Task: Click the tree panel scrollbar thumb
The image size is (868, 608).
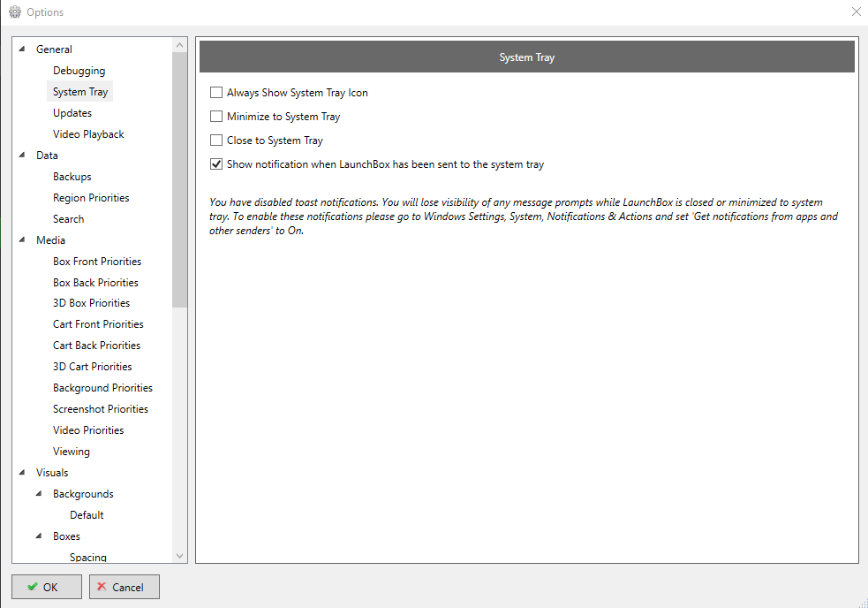Action: 179,179
